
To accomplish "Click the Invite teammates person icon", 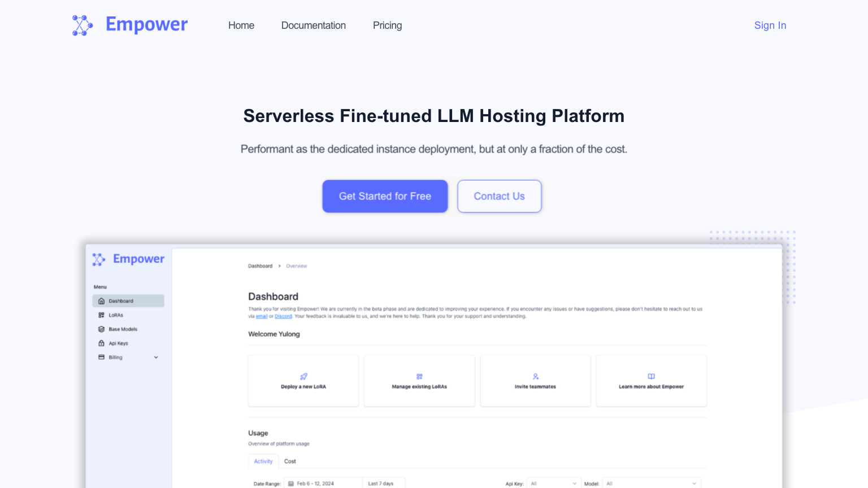I will click(x=535, y=376).
